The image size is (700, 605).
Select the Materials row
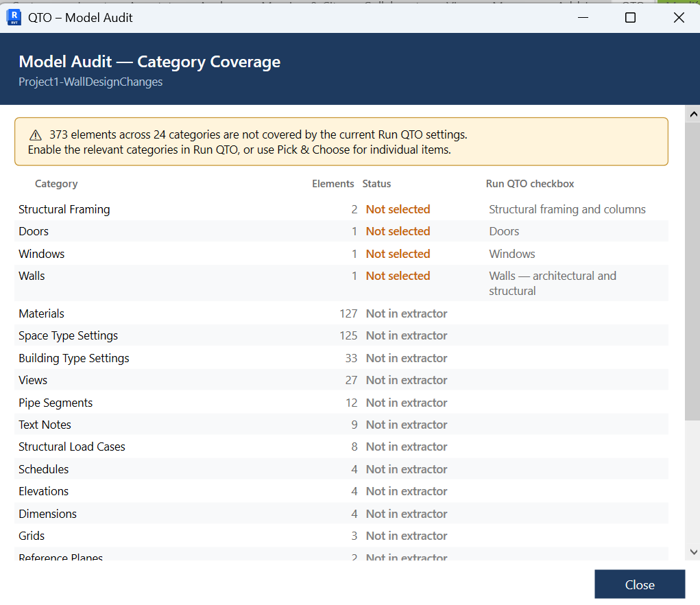click(x=341, y=313)
